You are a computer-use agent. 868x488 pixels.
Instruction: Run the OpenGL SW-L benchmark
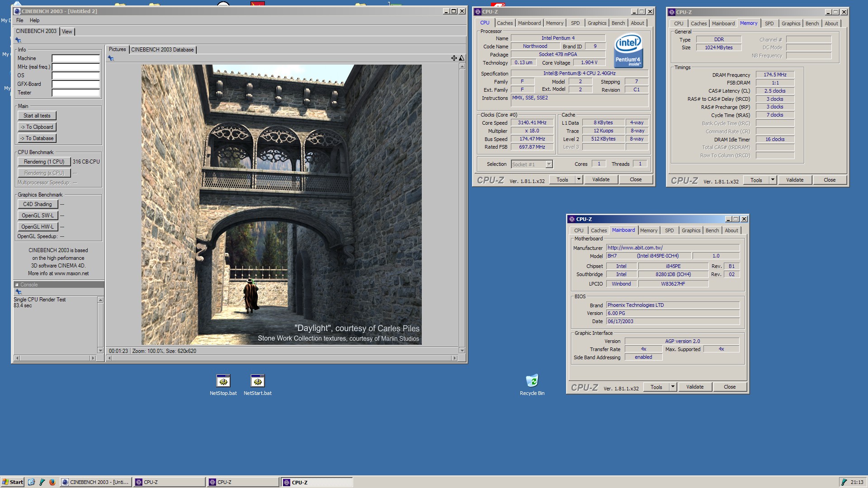(38, 216)
